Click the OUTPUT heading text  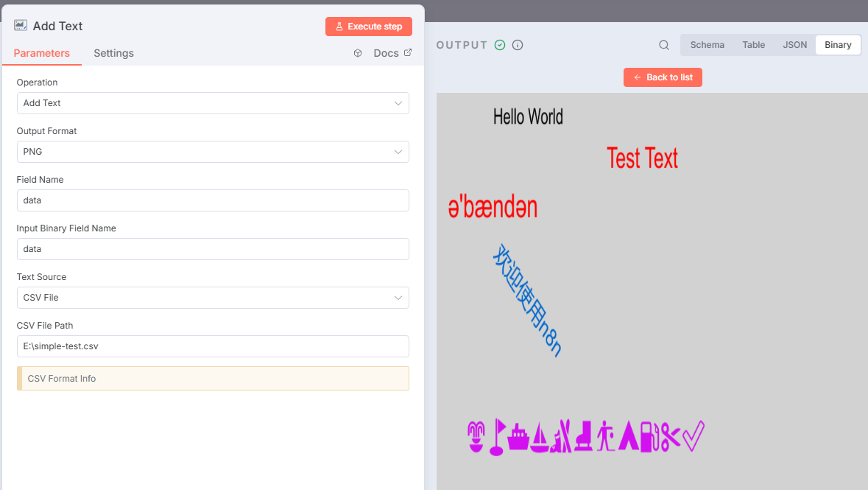(x=462, y=45)
